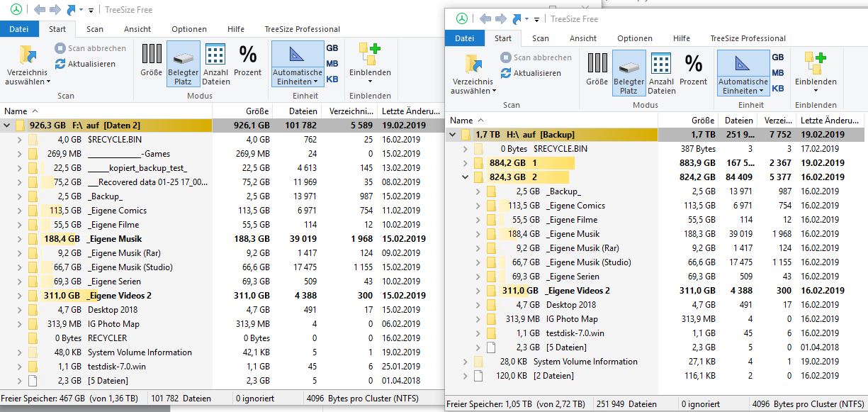868x412 pixels.
Task: Sort by Name column in left window
Action: point(106,111)
